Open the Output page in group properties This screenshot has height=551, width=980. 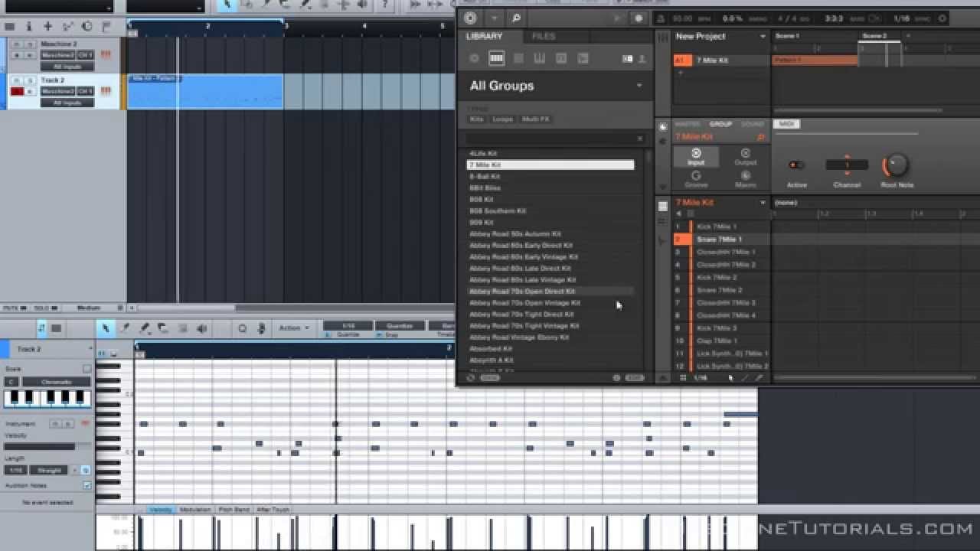coord(745,157)
